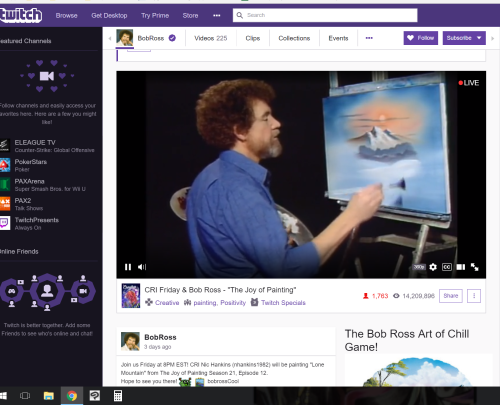Switch to the Events tab
This screenshot has width=500, height=405.
click(x=338, y=38)
